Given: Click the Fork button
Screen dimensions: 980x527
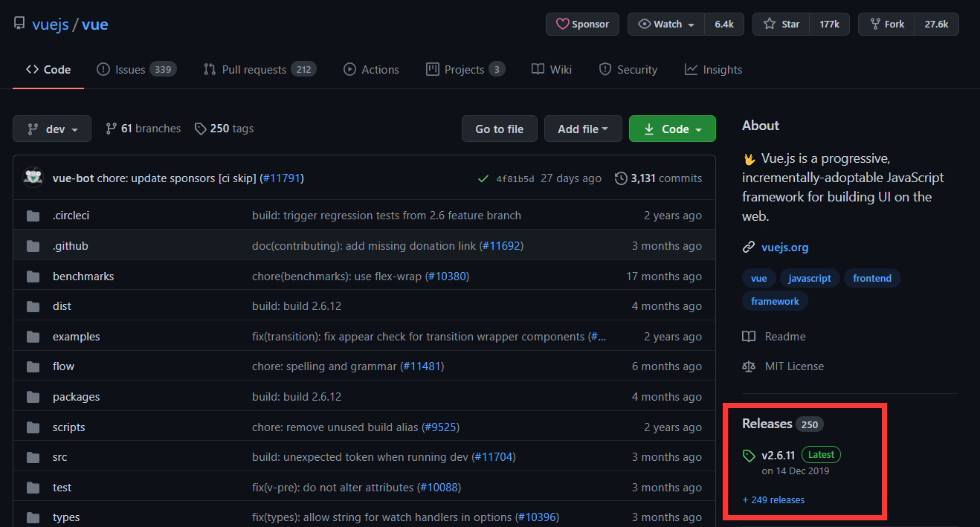Looking at the screenshot, I should pos(886,24).
